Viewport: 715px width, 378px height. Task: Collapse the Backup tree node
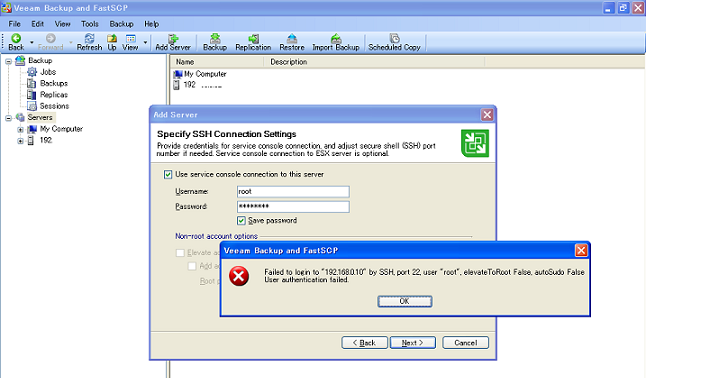(x=9, y=61)
